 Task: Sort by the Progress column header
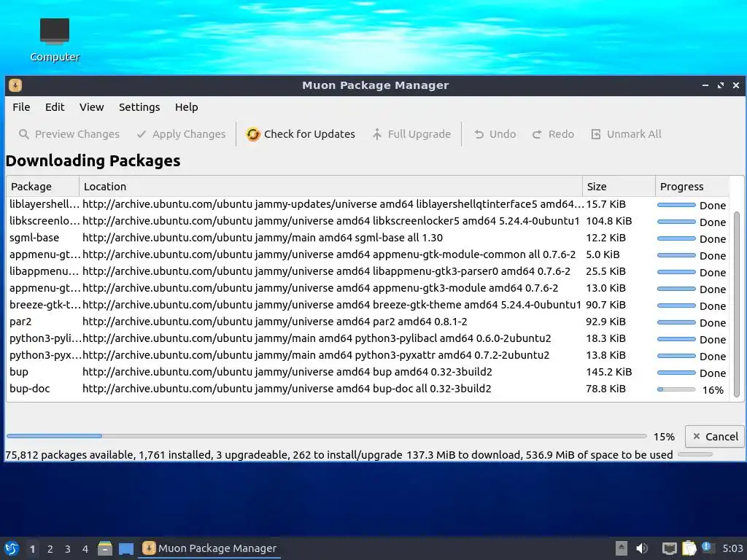coord(692,186)
